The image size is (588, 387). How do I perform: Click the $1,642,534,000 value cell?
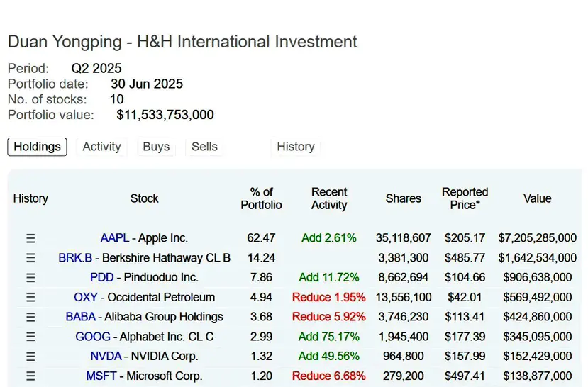click(x=538, y=258)
